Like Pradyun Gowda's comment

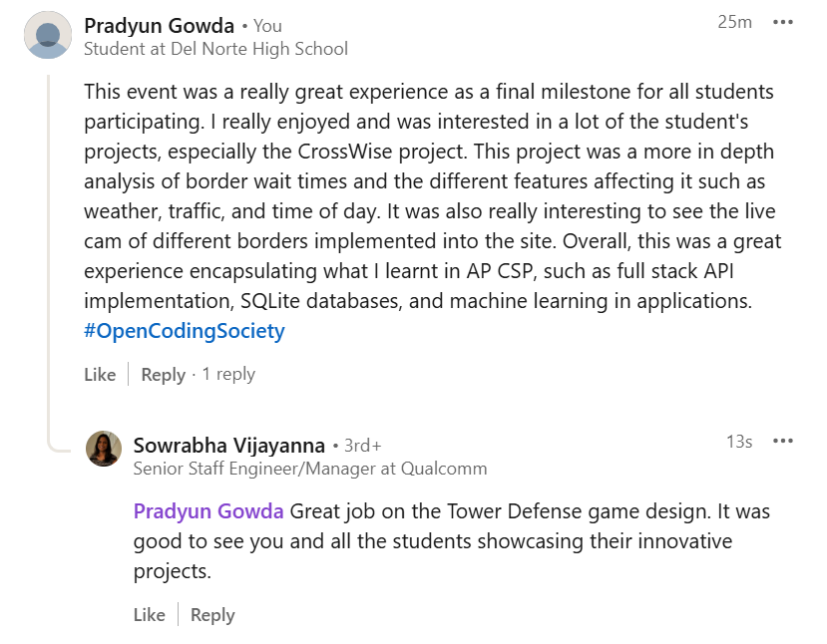coord(100,374)
